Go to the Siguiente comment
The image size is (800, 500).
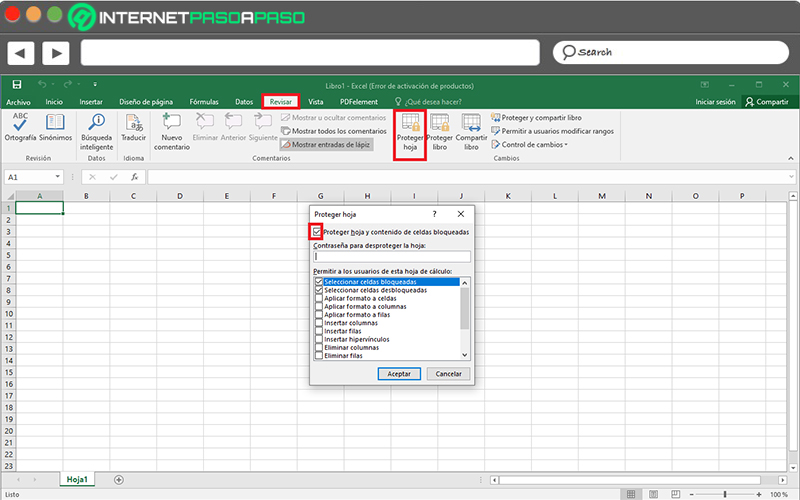pyautogui.click(x=263, y=127)
